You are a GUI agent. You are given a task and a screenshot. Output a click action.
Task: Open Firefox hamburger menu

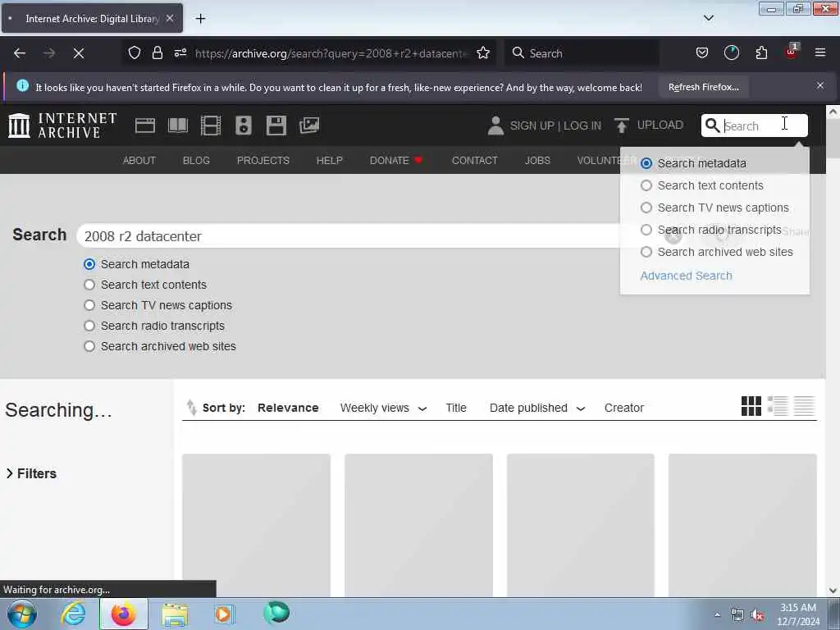tap(820, 53)
